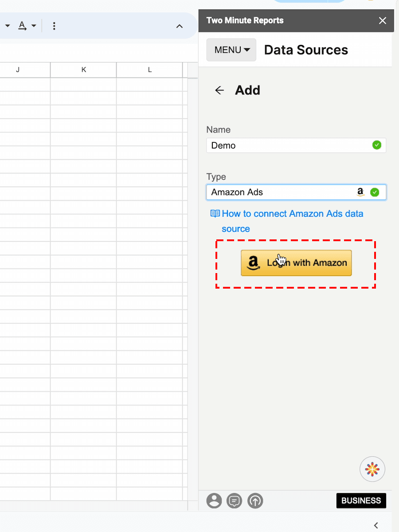Open the three-dot More toolbar options
Screen dimensions: 399x532
54,26
